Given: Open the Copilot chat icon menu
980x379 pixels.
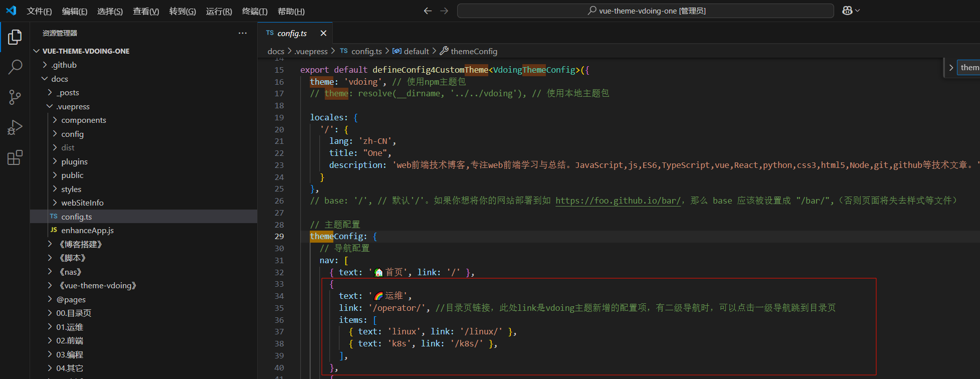Looking at the screenshot, I should click(x=851, y=11).
